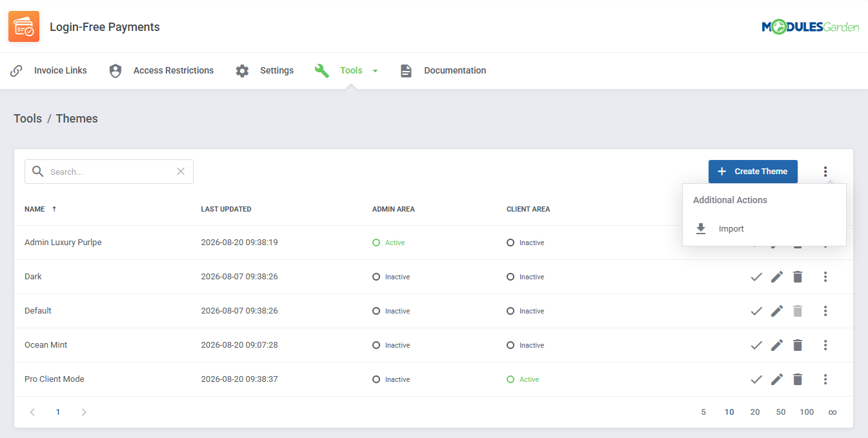Edit the Pro Client Mode theme

click(x=777, y=379)
